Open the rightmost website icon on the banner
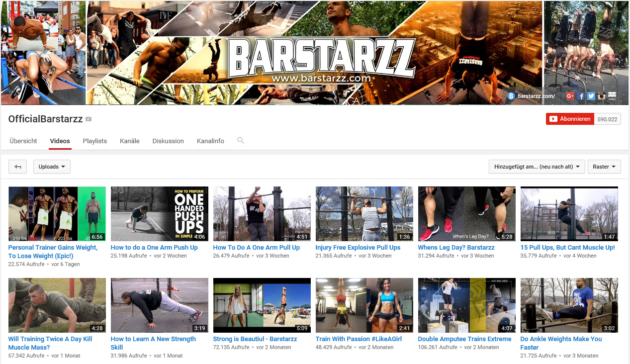This screenshot has height=364, width=630. 612,96
